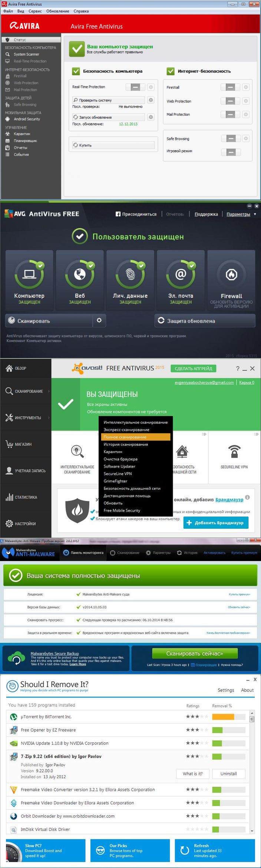This screenshot has width=261, height=868.
Task: Click Free Opener removal percentage bar
Action: (x=229, y=730)
